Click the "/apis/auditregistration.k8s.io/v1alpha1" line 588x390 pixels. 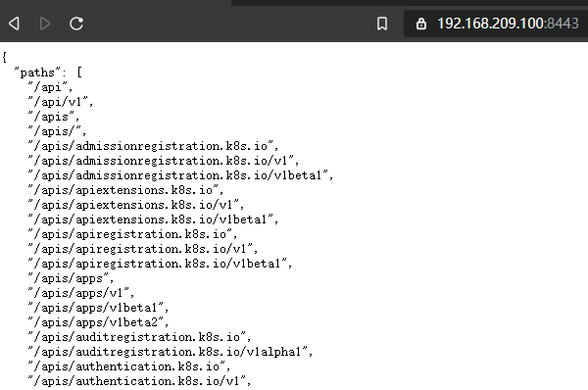point(170,352)
